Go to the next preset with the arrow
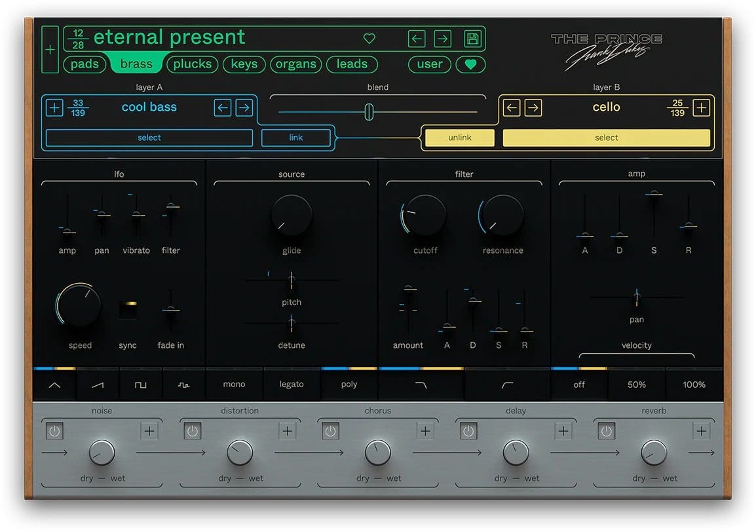The width and height of the screenshot is (756, 532). pyautogui.click(x=442, y=38)
